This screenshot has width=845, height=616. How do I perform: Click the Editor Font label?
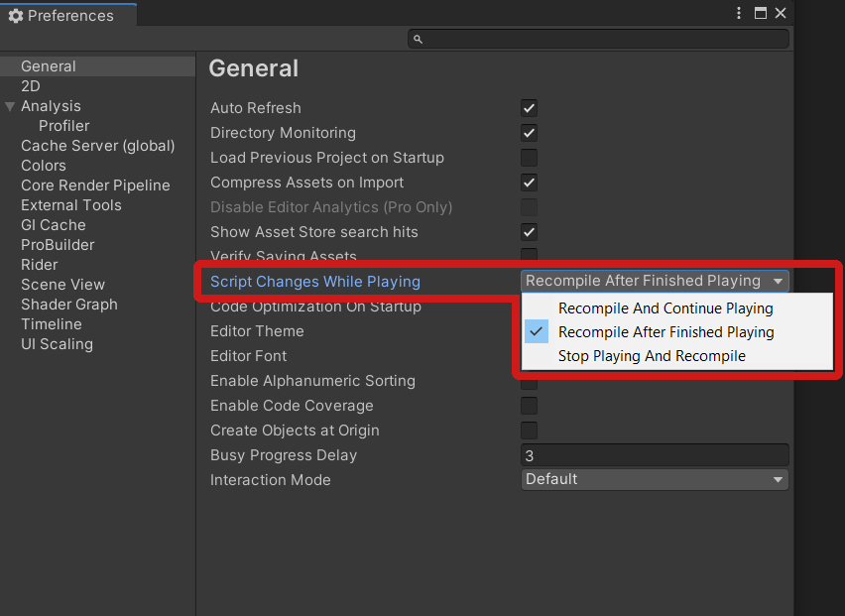248,356
